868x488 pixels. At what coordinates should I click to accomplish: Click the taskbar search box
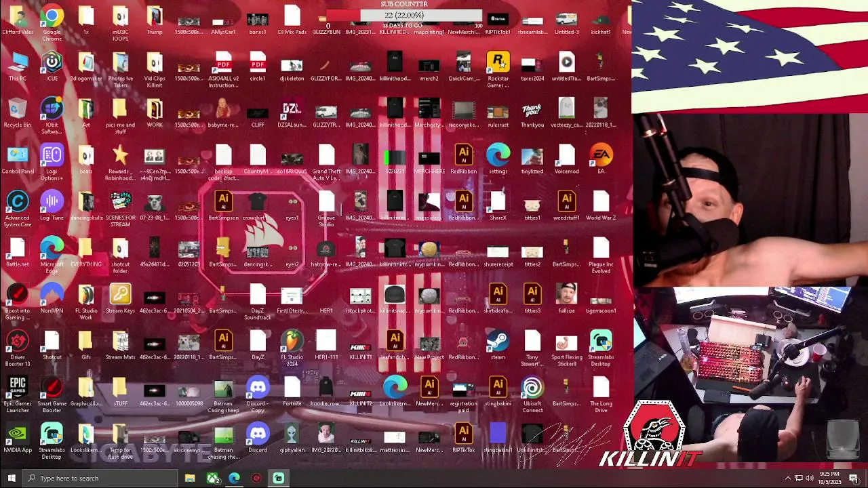[100, 479]
